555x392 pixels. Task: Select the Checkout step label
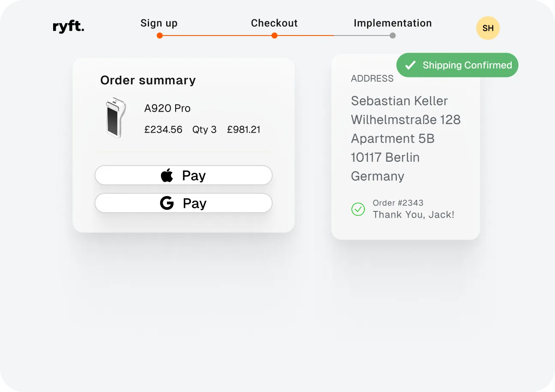pos(274,23)
